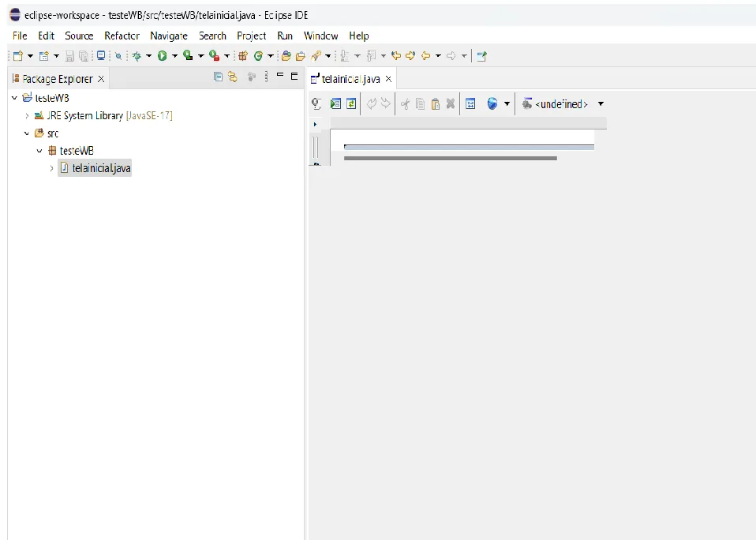Close the telainicial.java editor tab
The image size is (756, 540).
388,79
